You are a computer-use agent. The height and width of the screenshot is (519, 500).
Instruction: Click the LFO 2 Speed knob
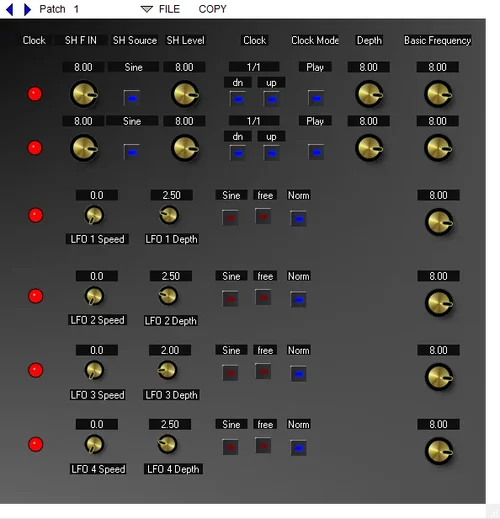tap(94, 296)
